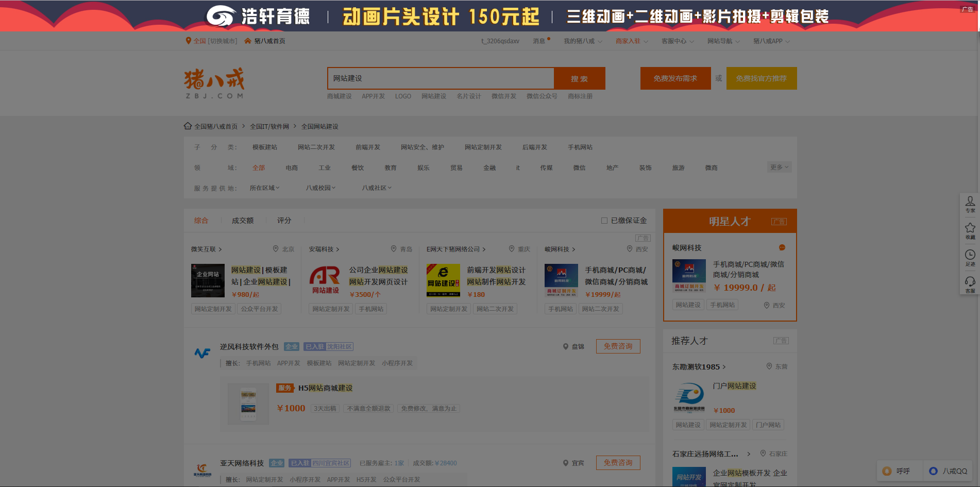Click the 逆风科技软件外包 company logo

click(x=202, y=353)
